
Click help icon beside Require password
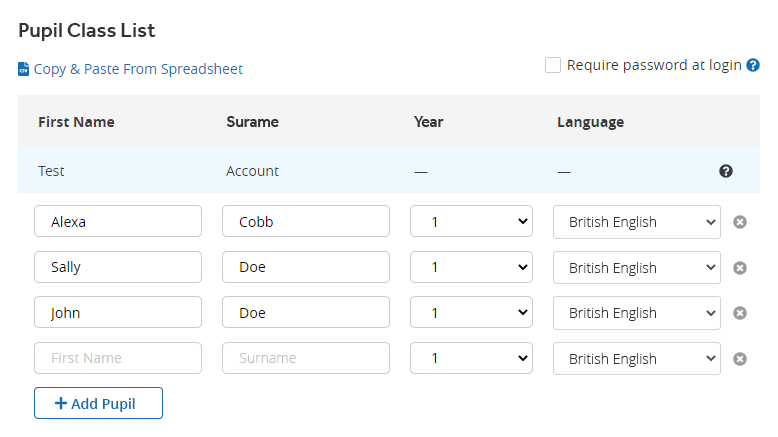click(x=753, y=65)
